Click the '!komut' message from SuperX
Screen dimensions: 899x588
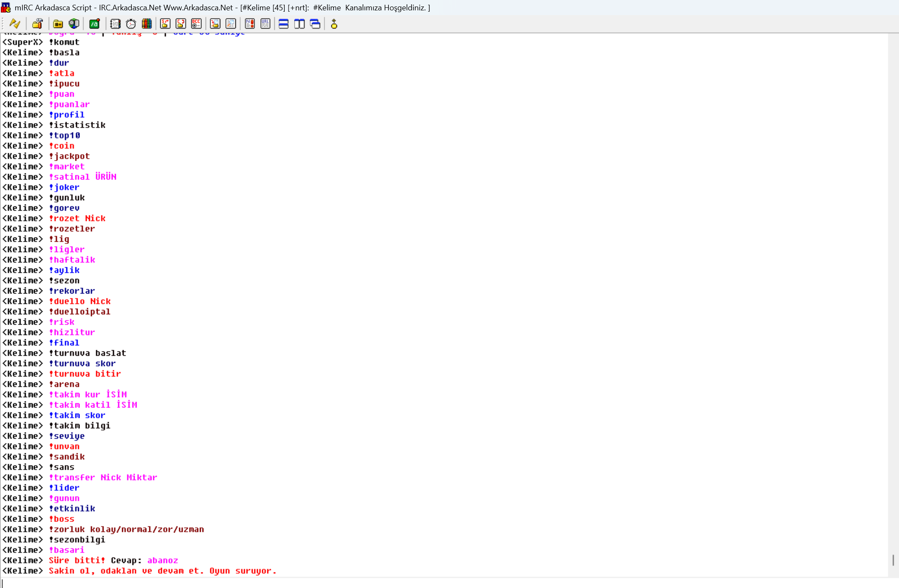(x=64, y=42)
